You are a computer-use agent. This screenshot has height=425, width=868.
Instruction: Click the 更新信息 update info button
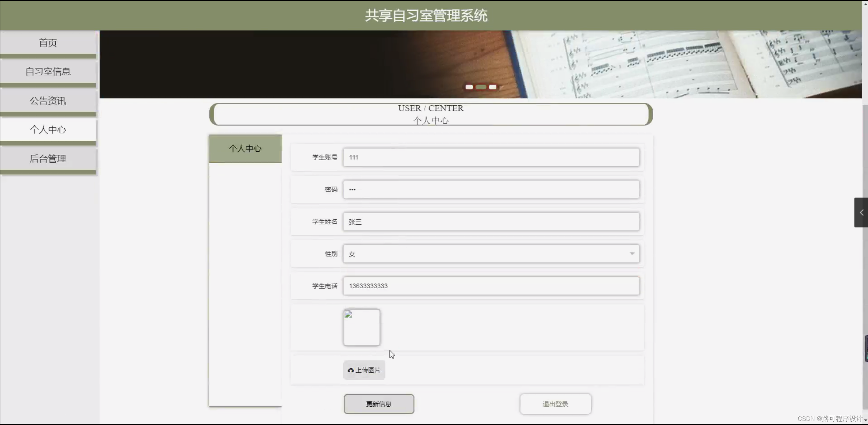(x=379, y=404)
